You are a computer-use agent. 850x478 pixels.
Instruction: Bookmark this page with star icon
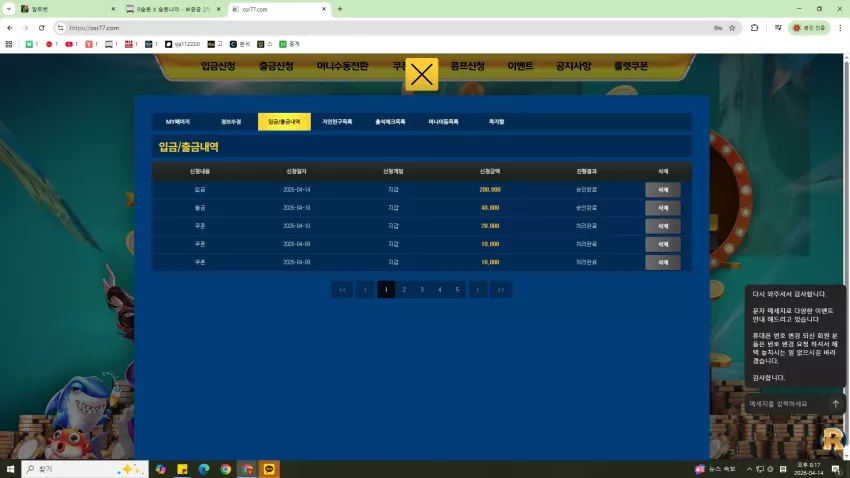(x=732, y=28)
